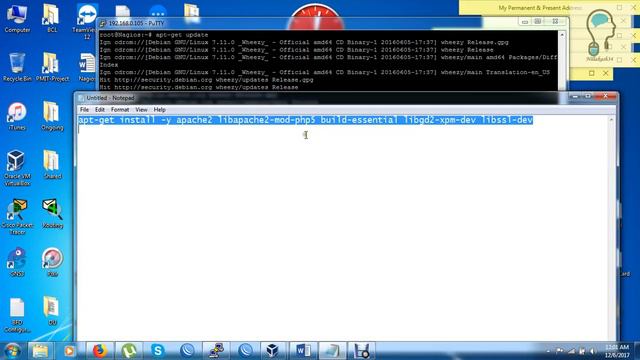Viewport: 640px width, 360px height.
Task: Open the Notepad Format menu
Action: [120, 110]
